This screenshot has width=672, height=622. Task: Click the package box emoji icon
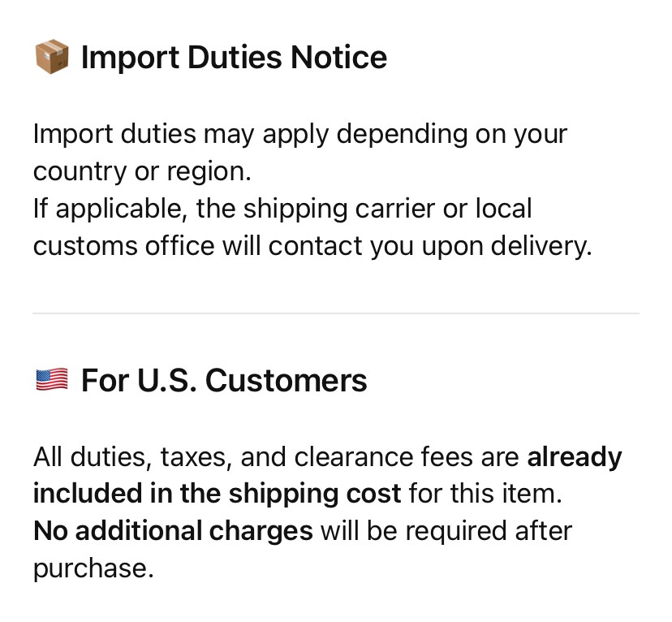pyautogui.click(x=52, y=58)
